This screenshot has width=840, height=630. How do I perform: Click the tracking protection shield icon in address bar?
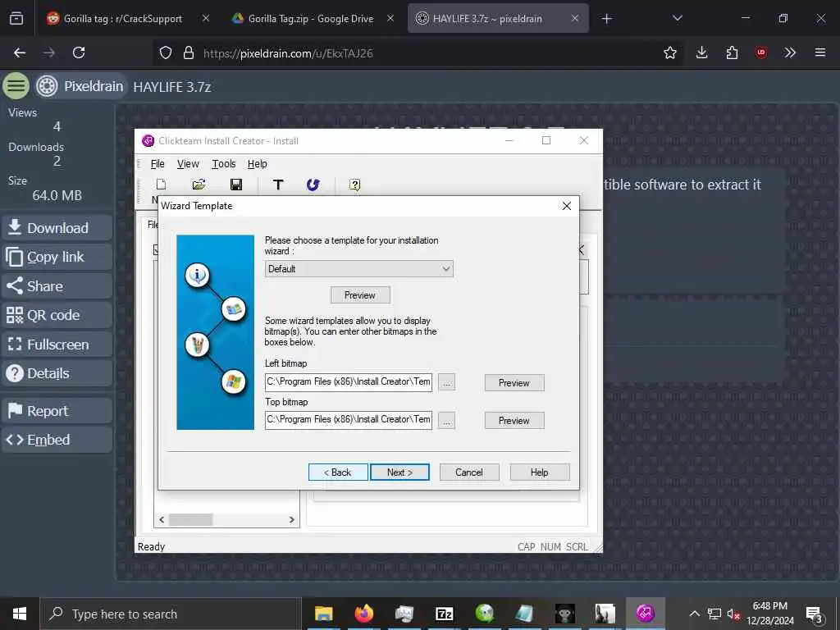tap(166, 52)
